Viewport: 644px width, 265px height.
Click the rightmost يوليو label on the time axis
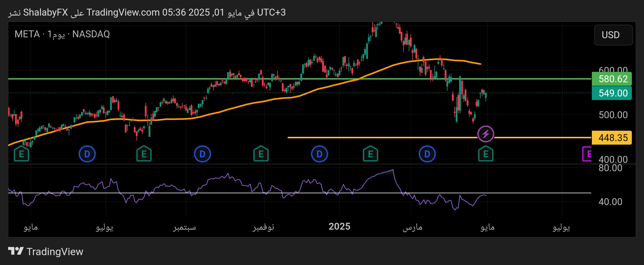561,227
